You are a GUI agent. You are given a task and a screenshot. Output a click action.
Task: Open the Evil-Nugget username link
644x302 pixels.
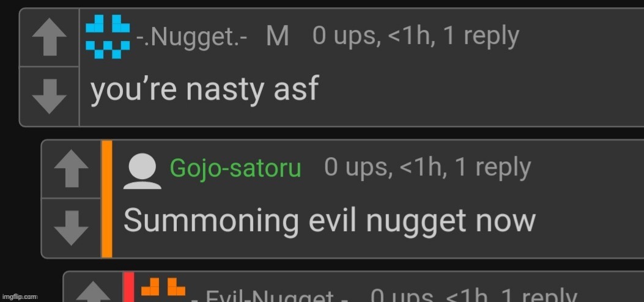(x=273, y=296)
